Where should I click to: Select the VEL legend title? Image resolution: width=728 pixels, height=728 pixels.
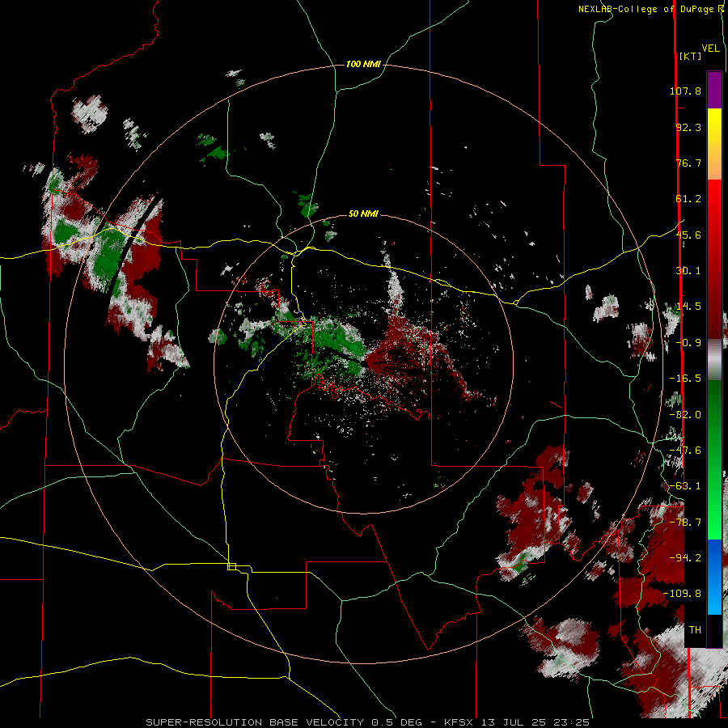tap(710, 49)
